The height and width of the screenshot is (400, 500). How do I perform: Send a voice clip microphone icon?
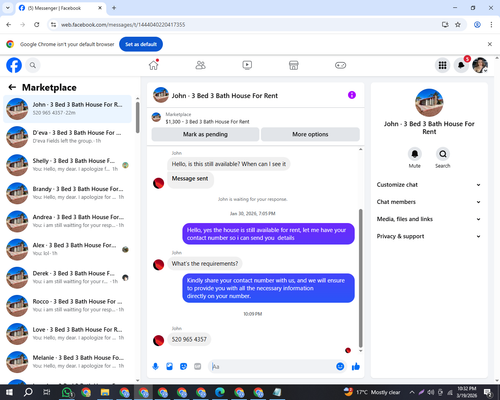(x=155, y=367)
